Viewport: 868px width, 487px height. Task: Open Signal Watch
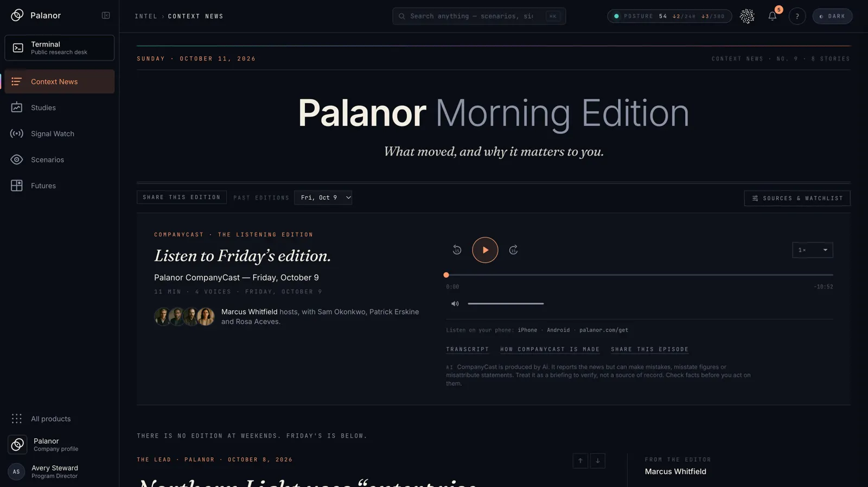(60, 133)
